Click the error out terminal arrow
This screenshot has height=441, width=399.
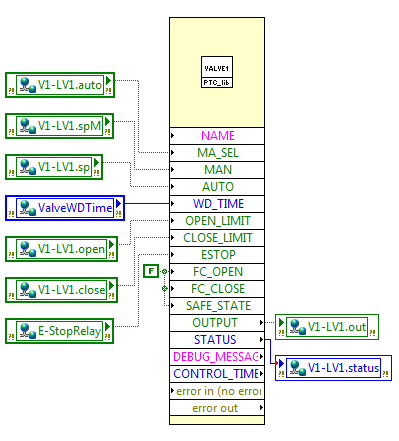point(261,407)
